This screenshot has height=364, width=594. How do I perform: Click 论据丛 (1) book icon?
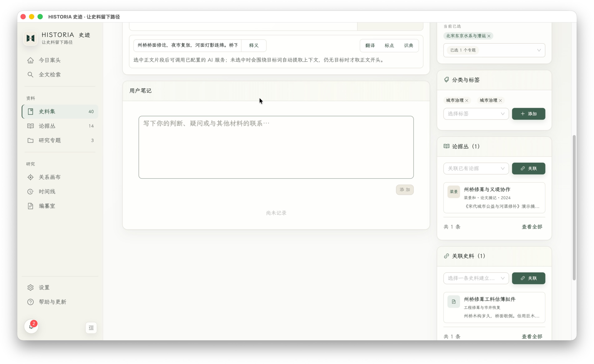pos(447,146)
